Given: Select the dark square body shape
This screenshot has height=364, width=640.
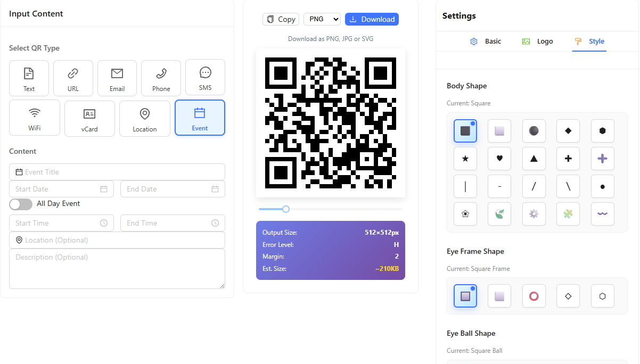Looking at the screenshot, I should [x=465, y=131].
